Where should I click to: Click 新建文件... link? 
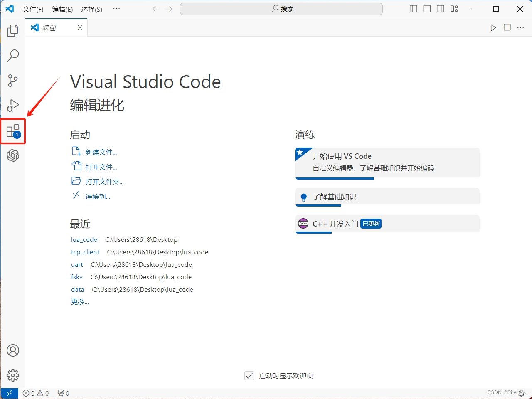[x=101, y=152]
